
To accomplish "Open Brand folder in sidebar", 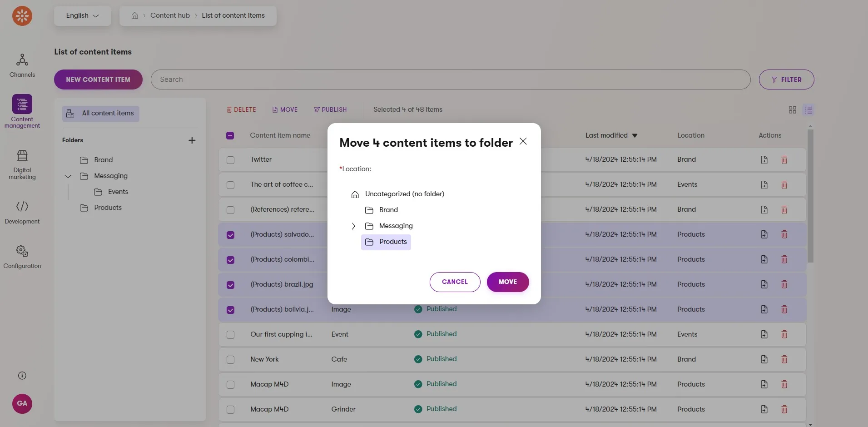I will [96, 160].
